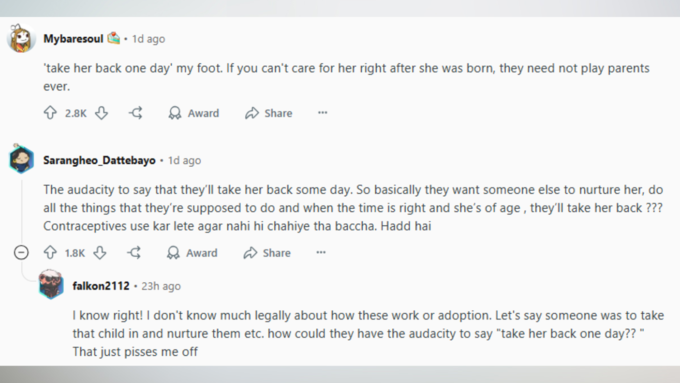Open more options on Mybaresoul's comment
The width and height of the screenshot is (680, 383).
click(x=322, y=113)
